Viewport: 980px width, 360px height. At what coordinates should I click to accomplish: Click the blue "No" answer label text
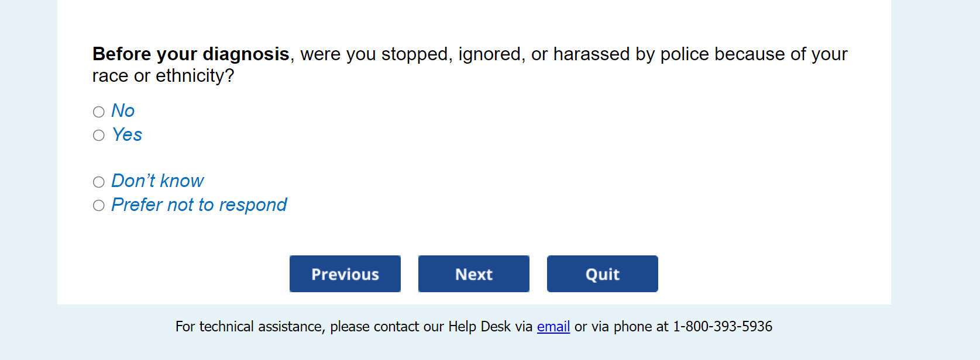click(123, 110)
